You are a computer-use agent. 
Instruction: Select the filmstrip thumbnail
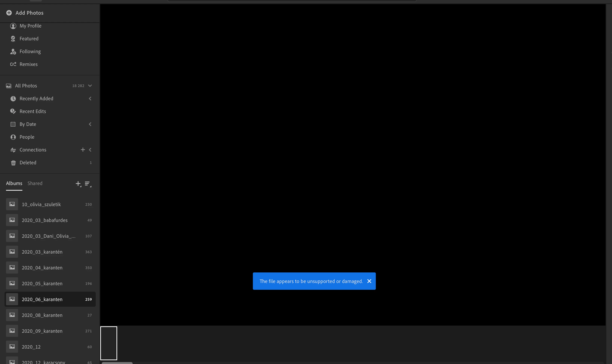109,343
